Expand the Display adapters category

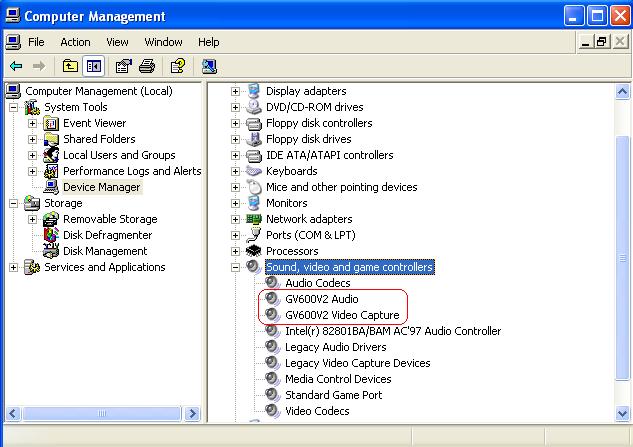pos(235,91)
